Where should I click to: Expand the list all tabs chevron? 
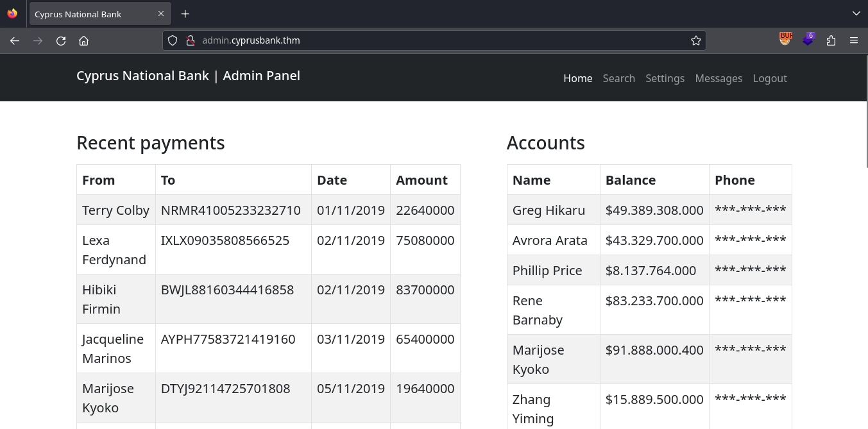(856, 13)
